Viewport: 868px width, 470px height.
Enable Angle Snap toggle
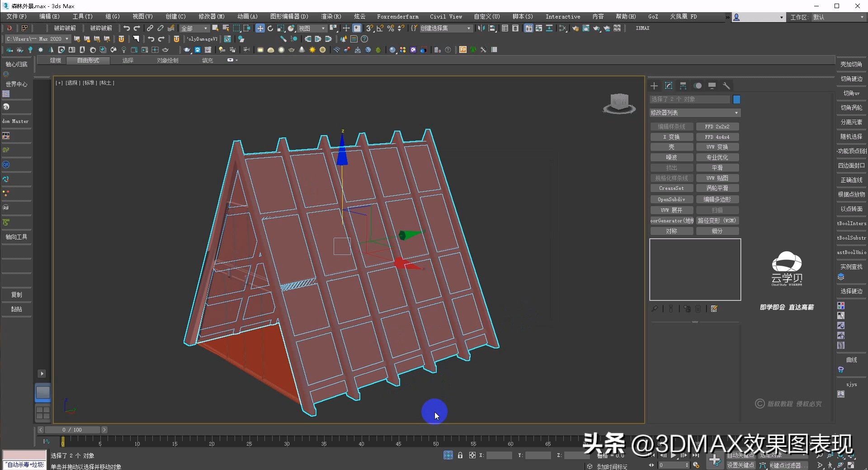[x=381, y=28]
